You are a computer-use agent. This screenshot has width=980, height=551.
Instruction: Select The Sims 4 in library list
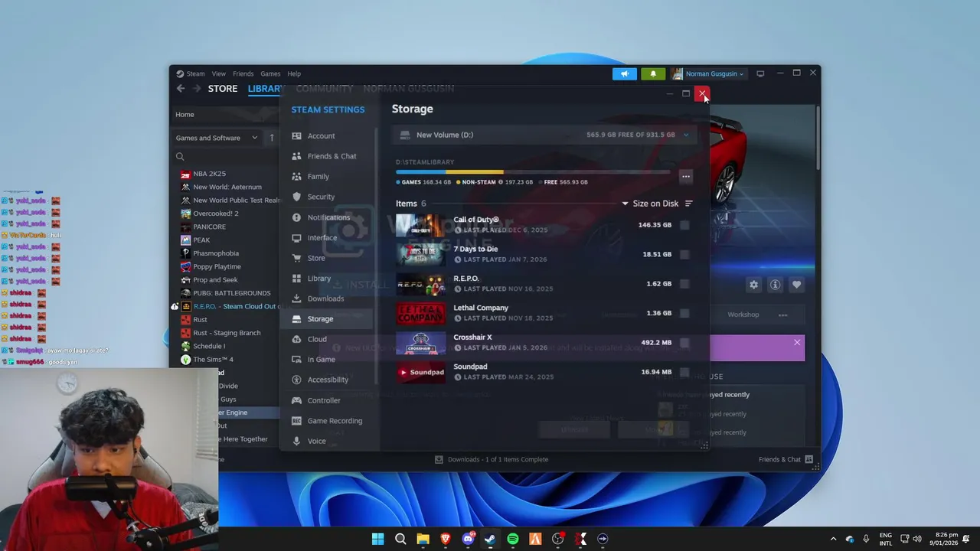(213, 360)
